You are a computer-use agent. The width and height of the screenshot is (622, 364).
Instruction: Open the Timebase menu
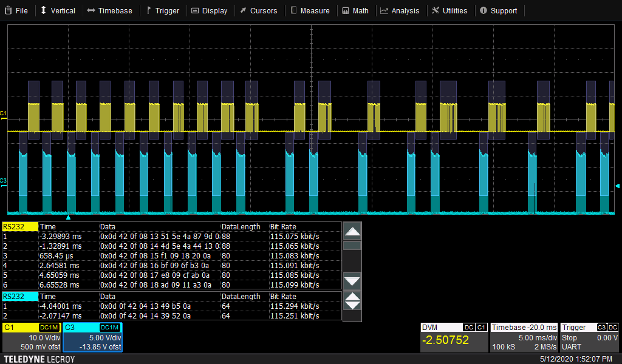(109, 10)
